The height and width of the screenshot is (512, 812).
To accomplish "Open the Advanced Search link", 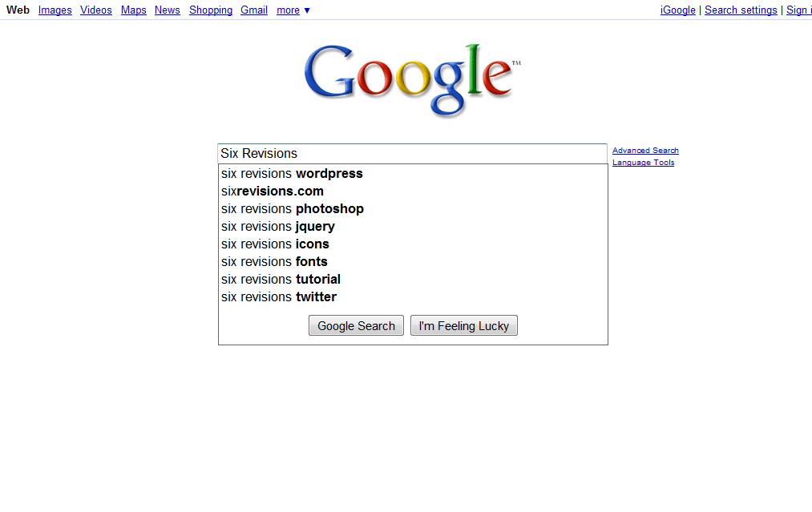I will click(x=645, y=150).
